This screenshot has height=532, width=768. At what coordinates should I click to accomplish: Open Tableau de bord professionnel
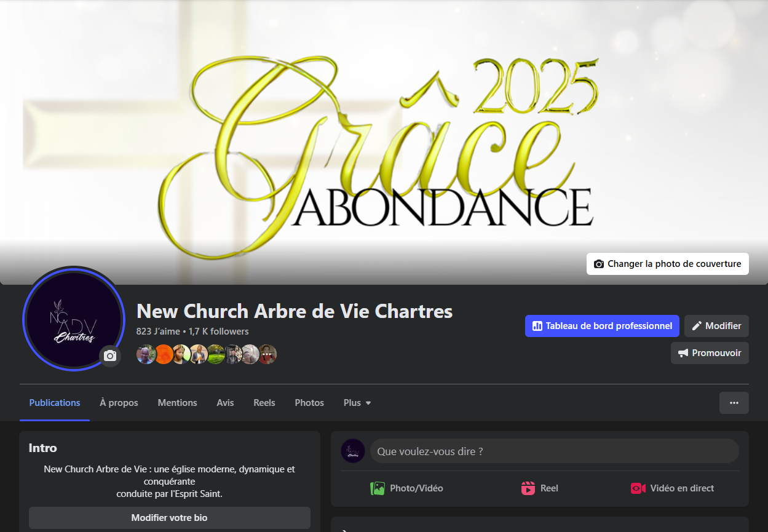pyautogui.click(x=602, y=326)
